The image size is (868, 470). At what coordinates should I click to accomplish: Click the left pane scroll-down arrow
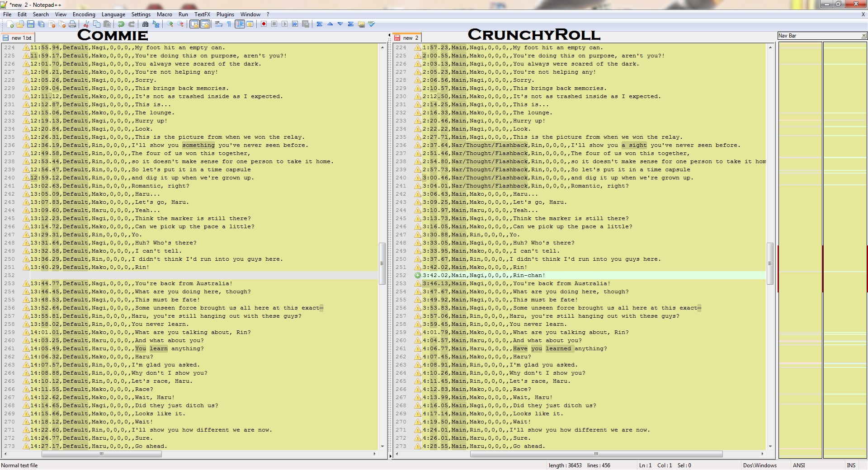click(382, 446)
